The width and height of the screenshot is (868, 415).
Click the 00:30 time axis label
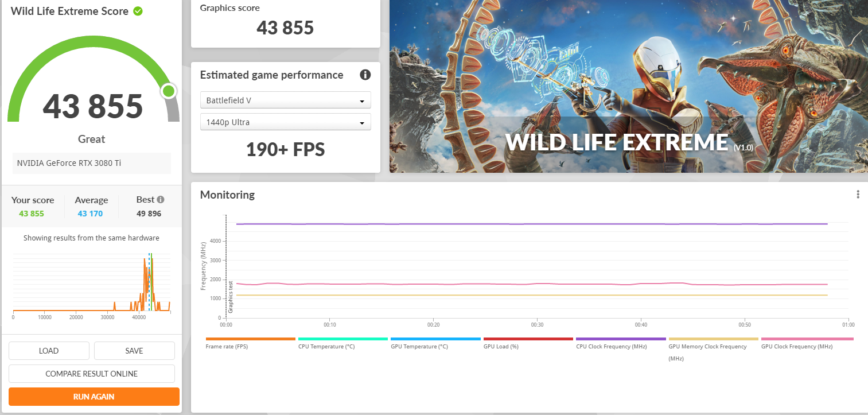coord(537,325)
